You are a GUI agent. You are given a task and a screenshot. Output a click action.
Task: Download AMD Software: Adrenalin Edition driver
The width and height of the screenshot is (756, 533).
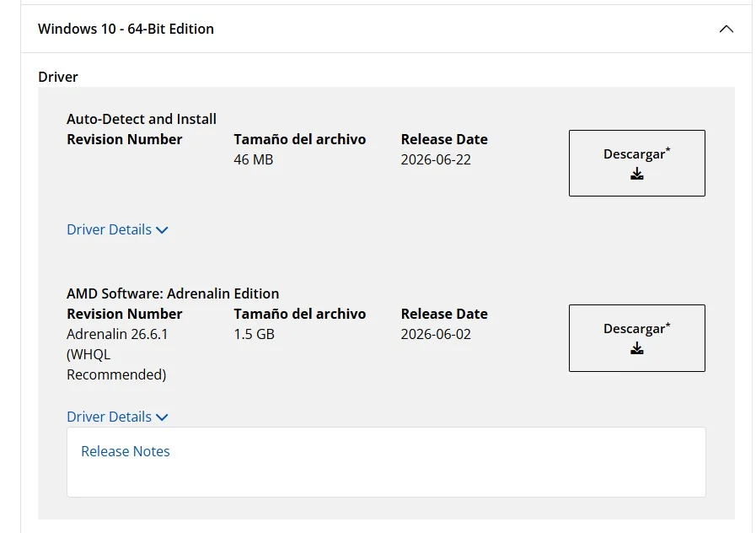pos(636,338)
